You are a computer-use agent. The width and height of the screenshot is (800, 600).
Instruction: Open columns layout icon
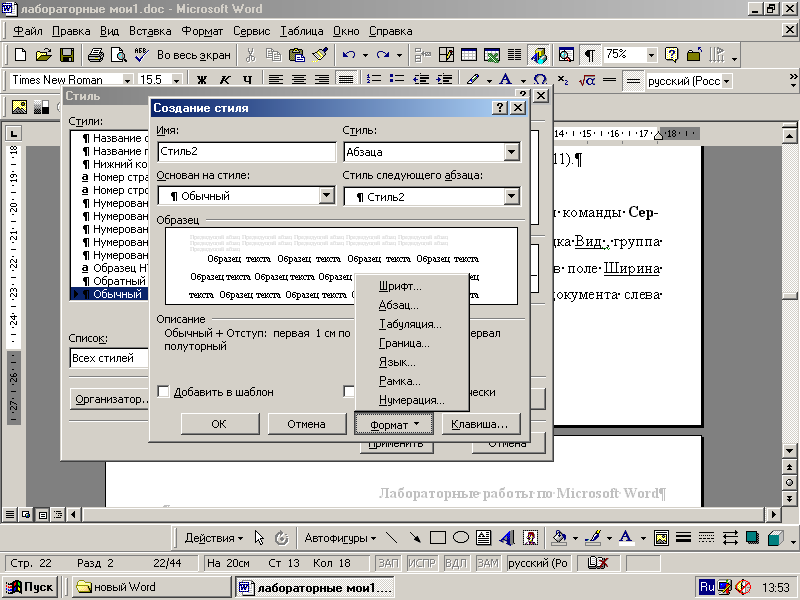click(514, 55)
